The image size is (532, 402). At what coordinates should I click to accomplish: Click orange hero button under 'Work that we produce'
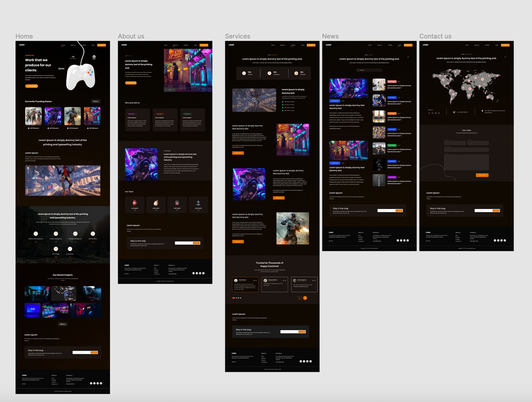(32, 86)
